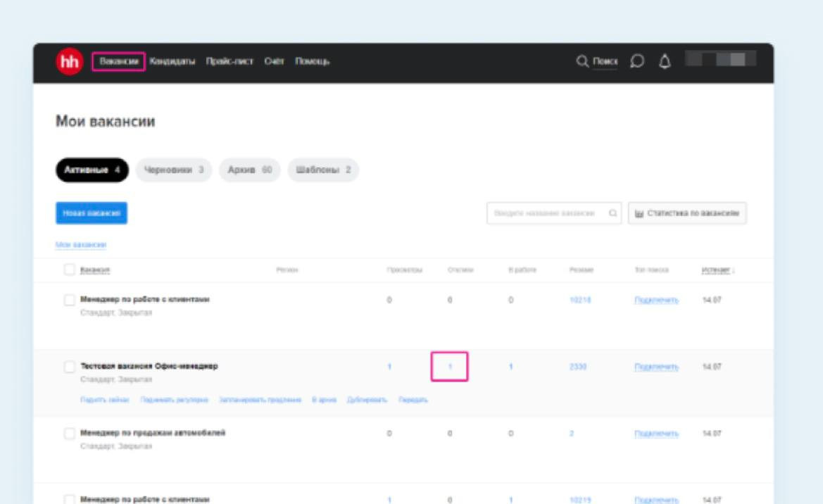The width and height of the screenshot is (823, 504).
Task: Check the Тестовая вакансия Офис-менеджер checkbox
Action: click(x=69, y=367)
